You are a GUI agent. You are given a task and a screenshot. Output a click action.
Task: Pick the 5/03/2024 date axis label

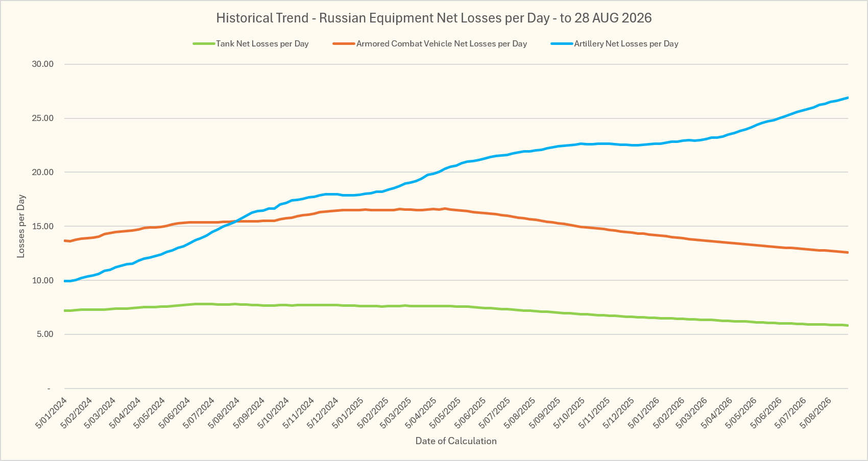(99, 413)
